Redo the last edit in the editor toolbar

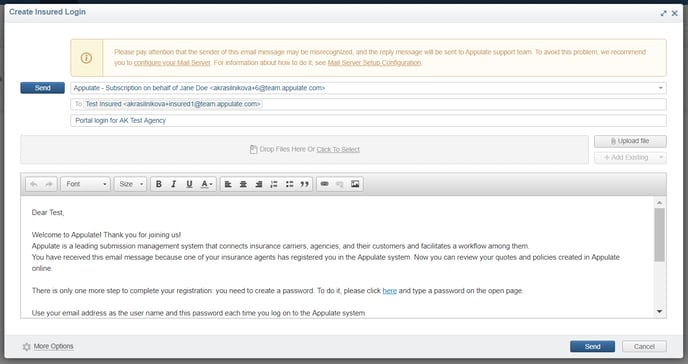[x=49, y=184]
